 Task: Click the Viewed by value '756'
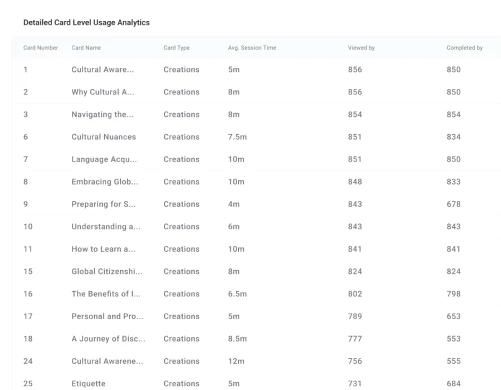coord(355,361)
